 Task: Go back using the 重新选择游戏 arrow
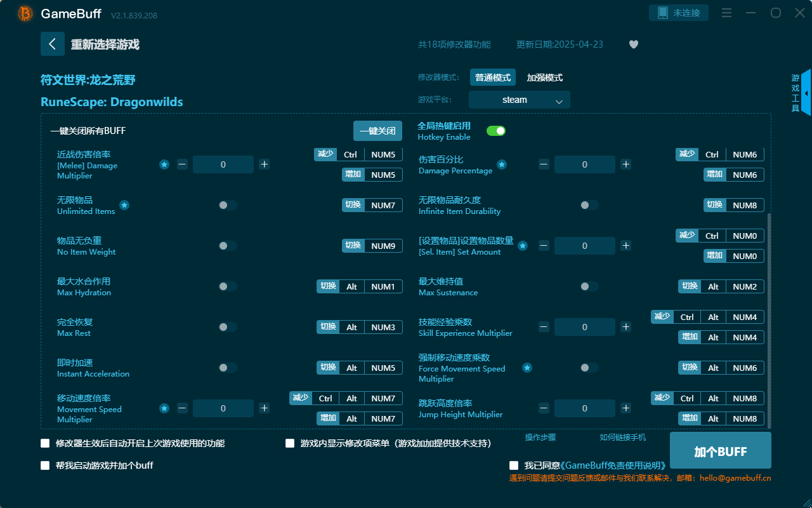tap(53, 44)
